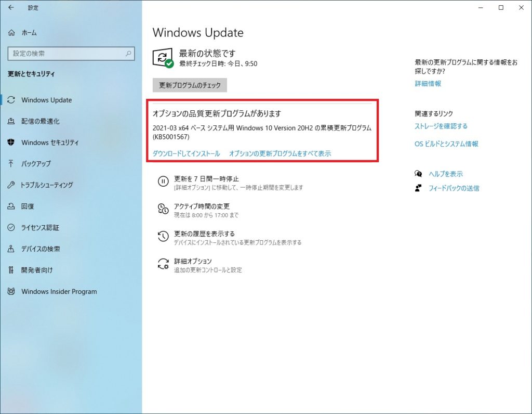Click ストレージを確認する link

(441, 126)
